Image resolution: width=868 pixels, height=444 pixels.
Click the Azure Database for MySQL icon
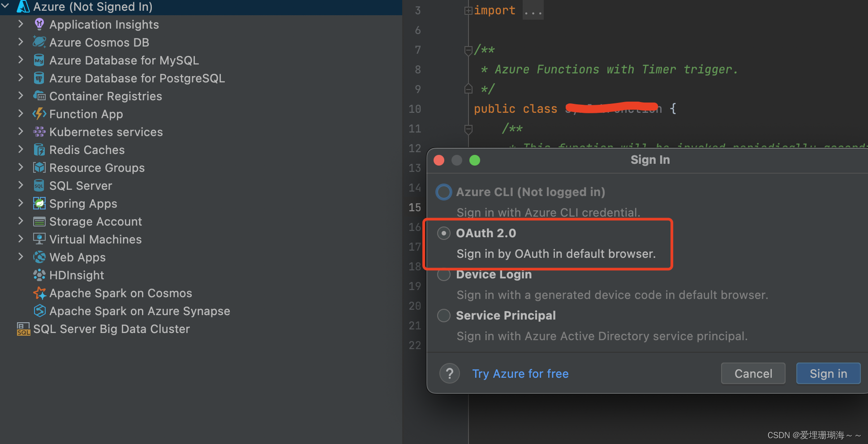[x=39, y=60]
